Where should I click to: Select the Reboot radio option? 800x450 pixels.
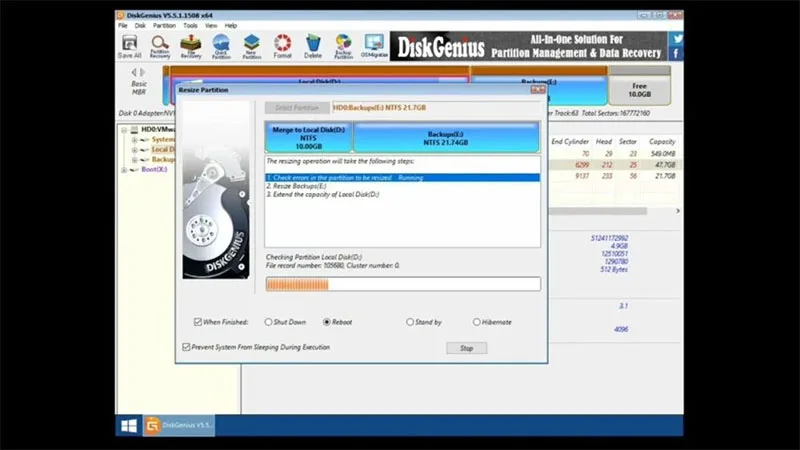327,322
